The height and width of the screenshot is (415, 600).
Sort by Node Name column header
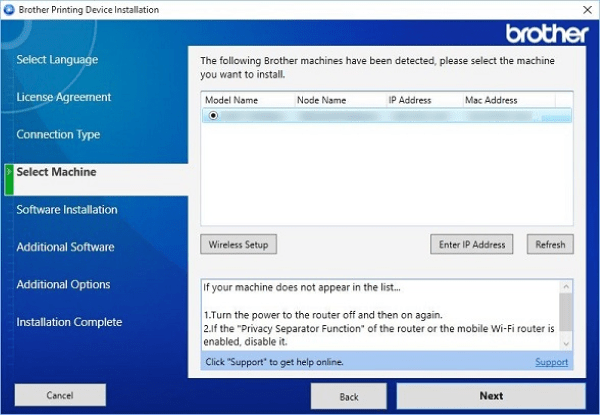341,100
